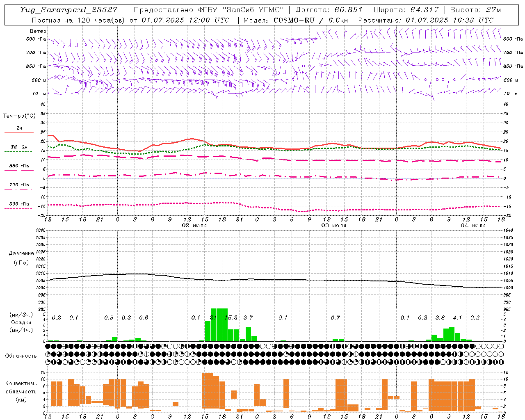Click the Ветер wind panel label
Image resolution: width=525 pixels, height=420 pixels.
point(38,31)
